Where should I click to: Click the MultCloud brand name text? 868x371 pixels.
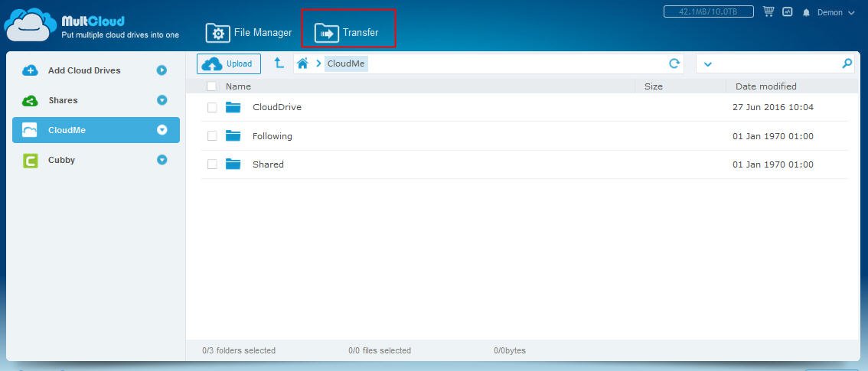(93, 21)
